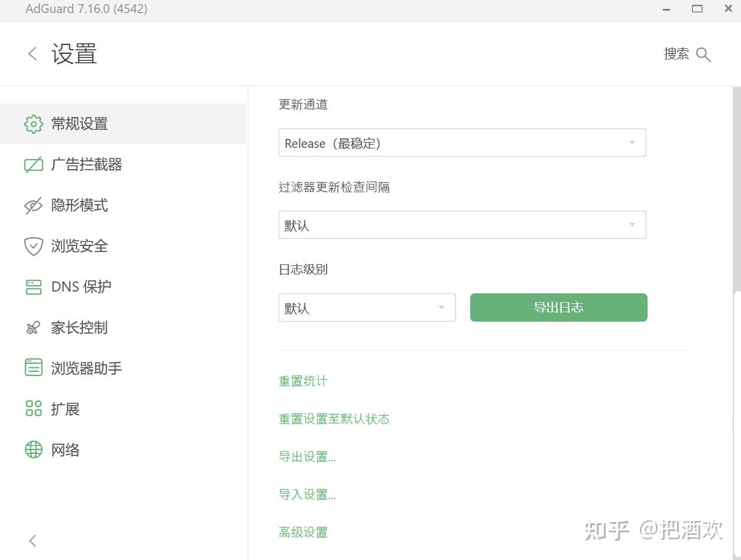Viewport: 741px width, 560px height.
Task: Click the Network globe icon
Action: click(34, 449)
